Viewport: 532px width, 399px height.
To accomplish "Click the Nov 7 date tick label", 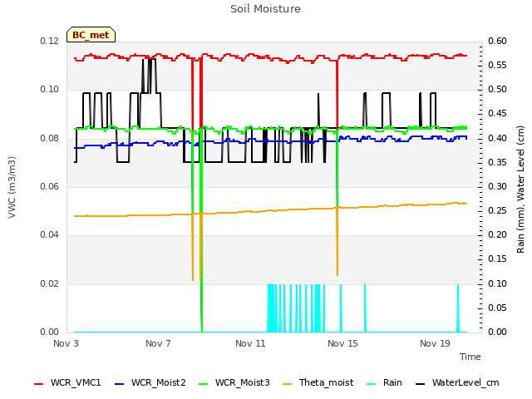I will click(158, 343).
